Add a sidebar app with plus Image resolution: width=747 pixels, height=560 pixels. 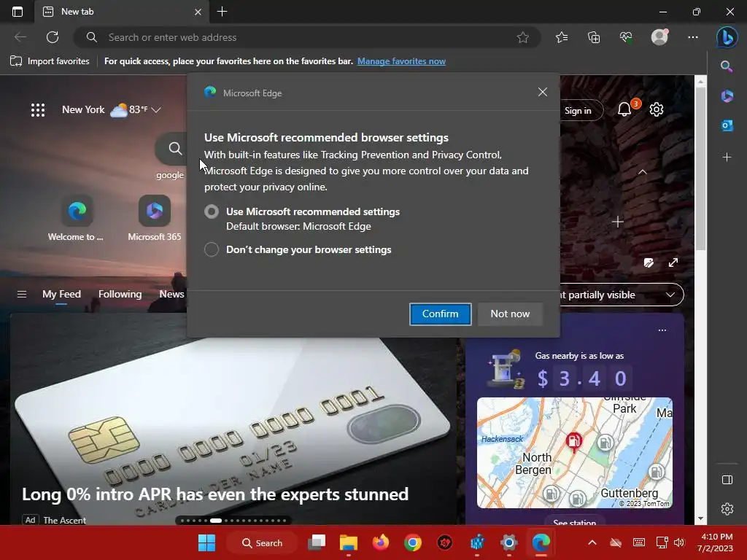click(x=727, y=157)
